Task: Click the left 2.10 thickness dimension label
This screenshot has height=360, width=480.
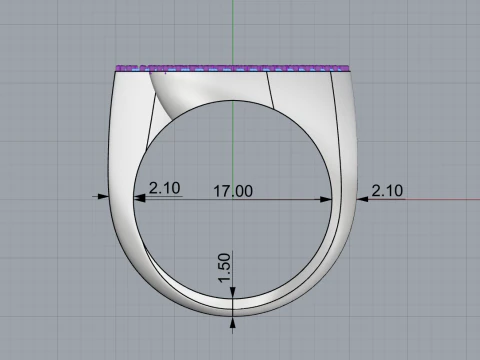Action: 164,188
